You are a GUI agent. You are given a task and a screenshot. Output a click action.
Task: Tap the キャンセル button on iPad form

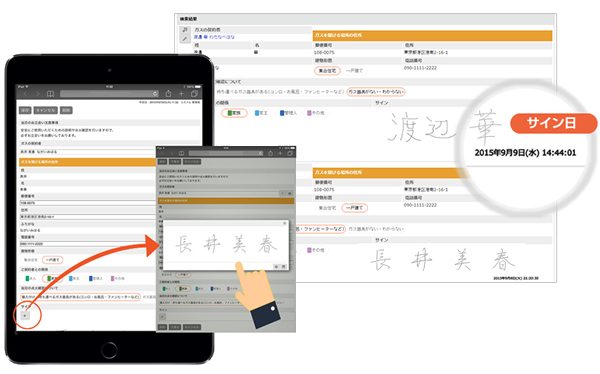click(x=46, y=110)
